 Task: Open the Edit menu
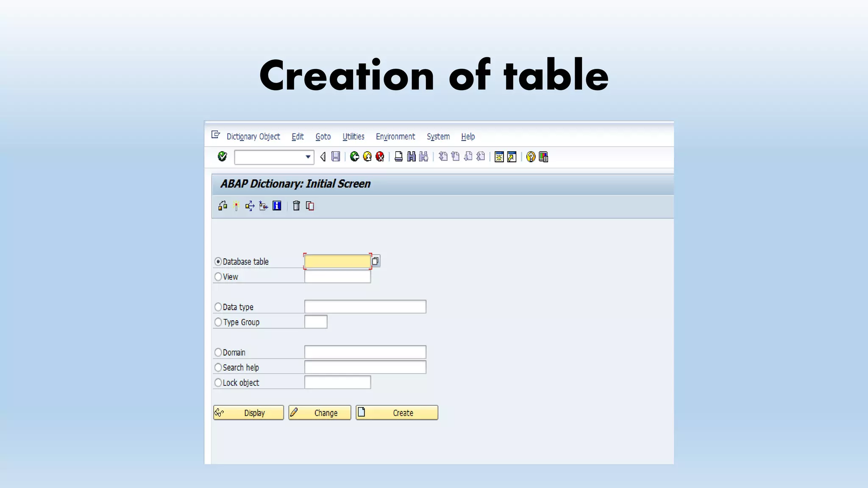[x=298, y=136]
